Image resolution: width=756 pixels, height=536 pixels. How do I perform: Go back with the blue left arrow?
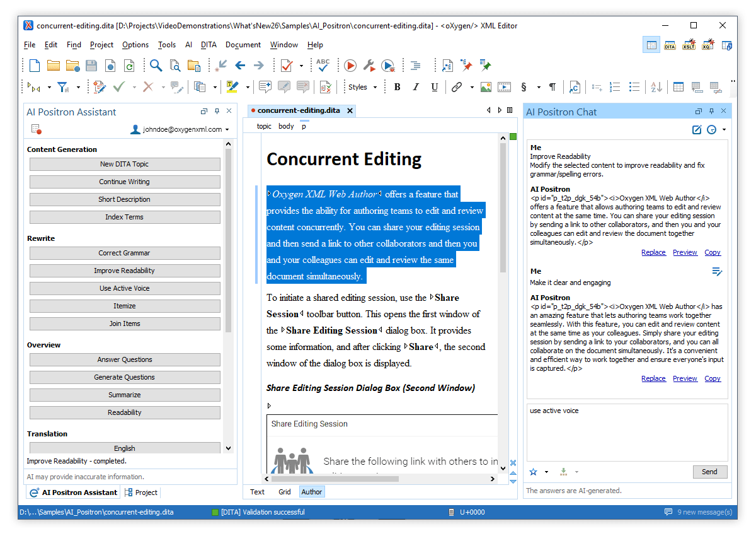point(240,66)
